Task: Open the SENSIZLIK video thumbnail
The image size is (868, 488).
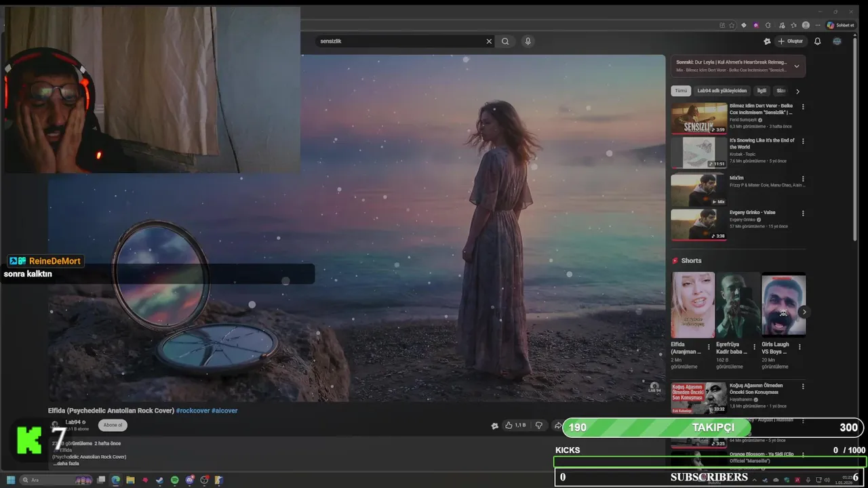Action: pos(699,118)
